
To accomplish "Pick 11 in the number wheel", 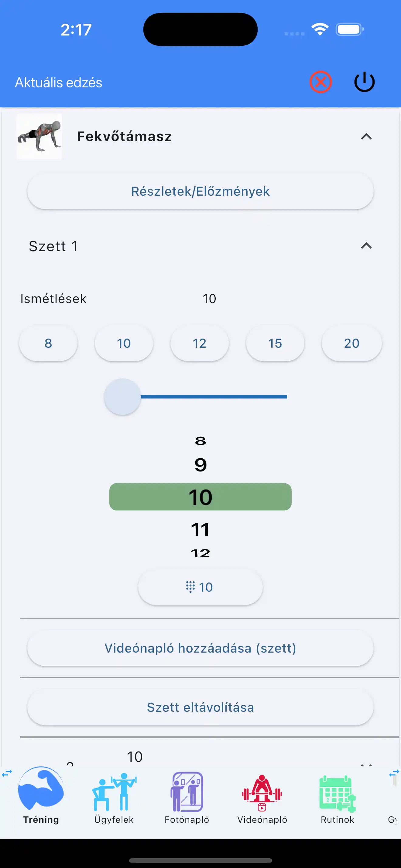I will click(x=200, y=530).
